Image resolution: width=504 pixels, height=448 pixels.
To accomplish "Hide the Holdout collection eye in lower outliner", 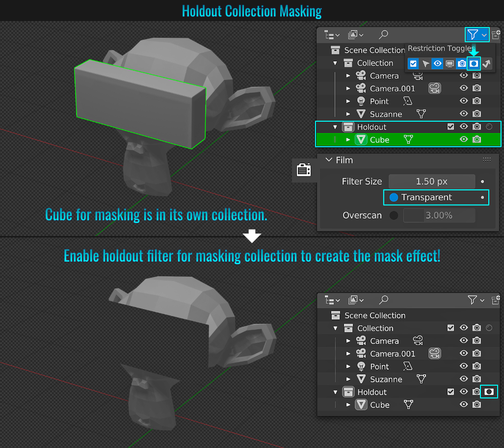I will pos(463,392).
